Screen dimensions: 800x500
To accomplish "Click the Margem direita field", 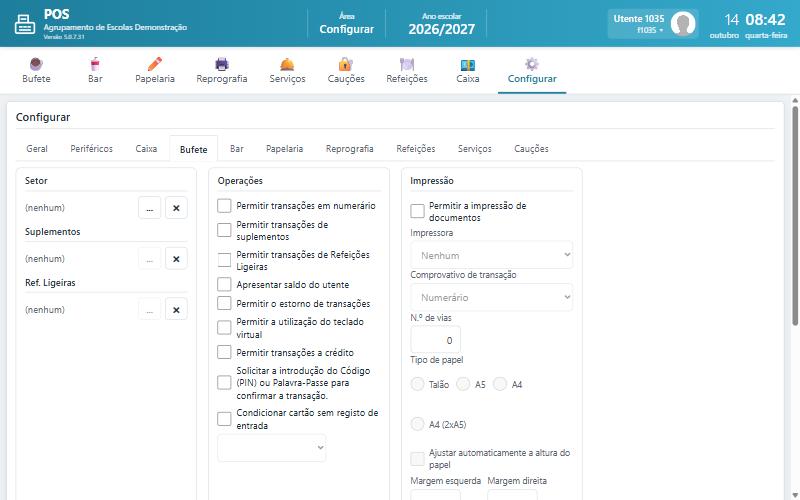I will pos(512,494).
